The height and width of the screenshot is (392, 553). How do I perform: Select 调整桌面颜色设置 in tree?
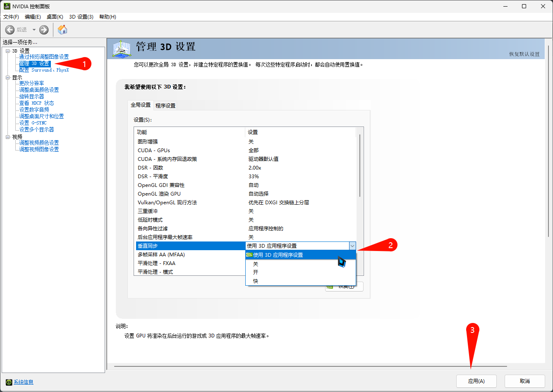[39, 90]
